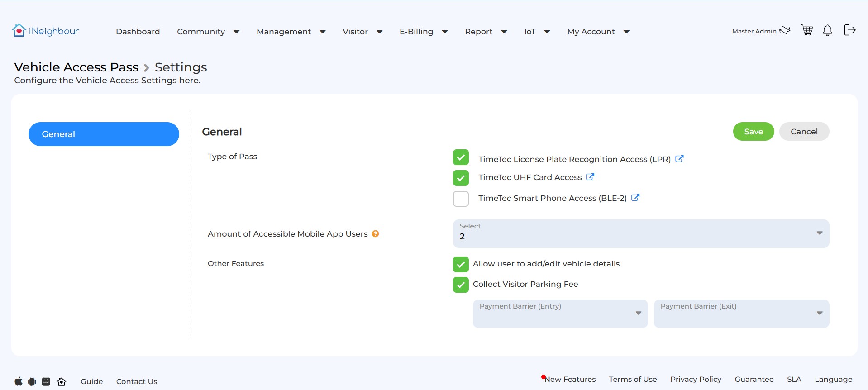Viewport: 868px width, 390px height.
Task: Open the Amount of Accessible Users select dropdown
Action: [x=641, y=233]
